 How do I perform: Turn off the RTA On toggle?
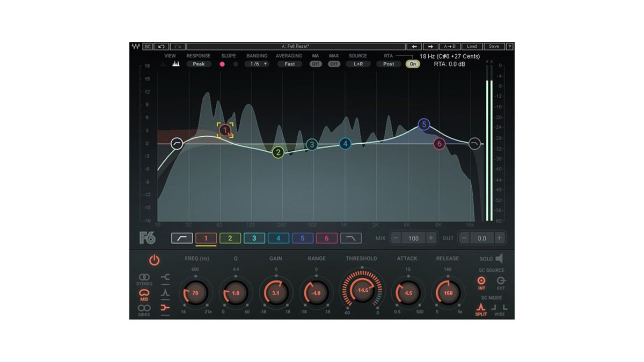[412, 64]
